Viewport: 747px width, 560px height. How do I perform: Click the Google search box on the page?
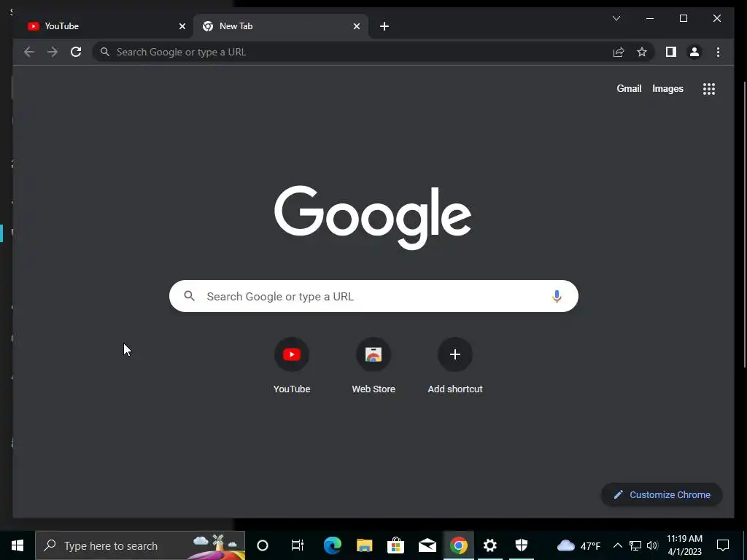click(373, 296)
